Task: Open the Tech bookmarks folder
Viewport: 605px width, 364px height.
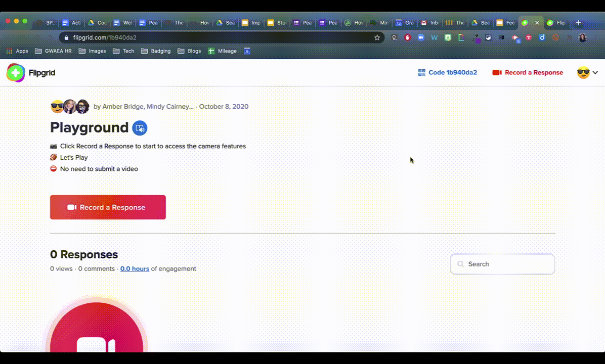Action: (x=123, y=51)
